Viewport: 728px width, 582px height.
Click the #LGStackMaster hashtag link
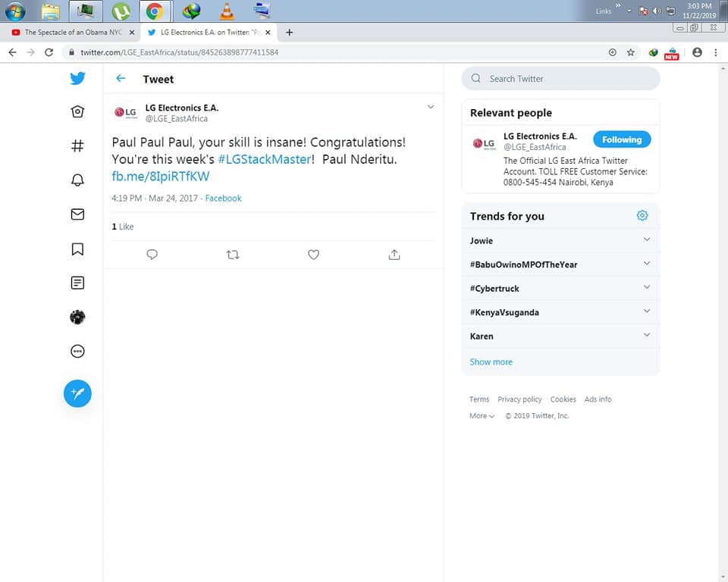264,159
